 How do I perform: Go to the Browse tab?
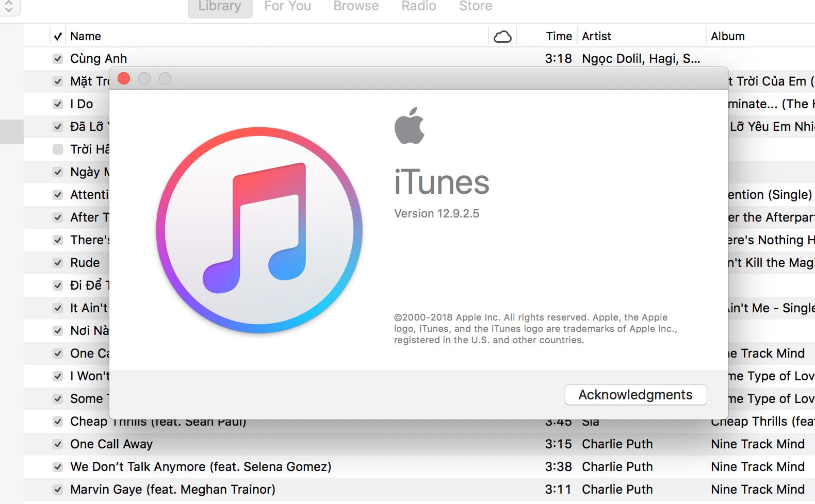[x=356, y=7]
